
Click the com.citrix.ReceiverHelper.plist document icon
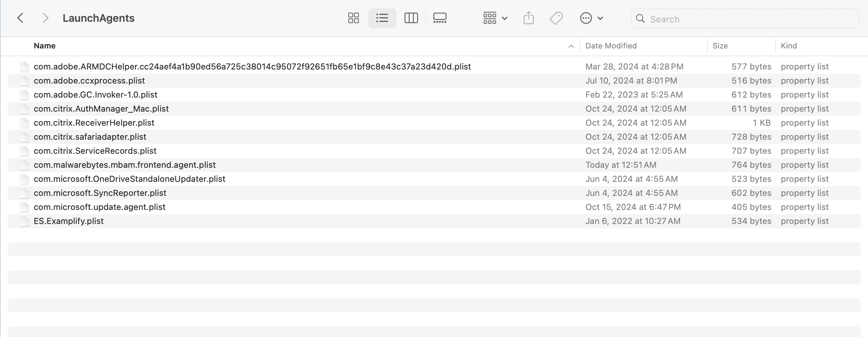[25, 123]
